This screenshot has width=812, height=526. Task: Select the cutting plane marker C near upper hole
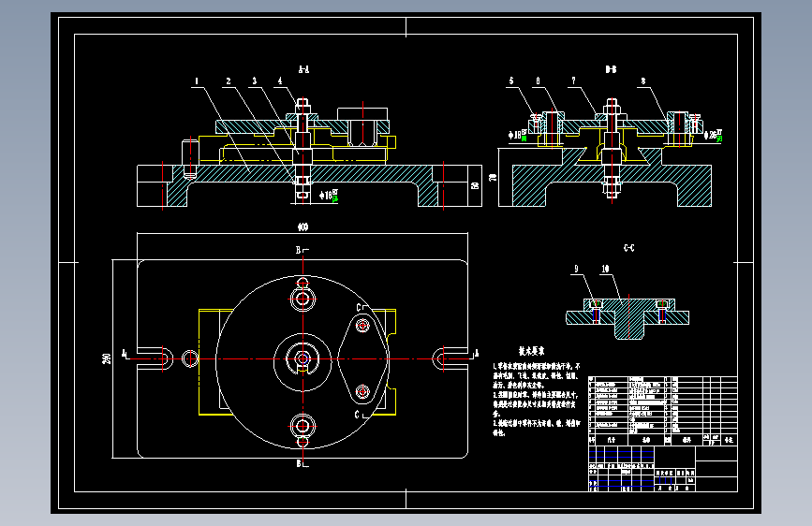pyautogui.click(x=361, y=308)
